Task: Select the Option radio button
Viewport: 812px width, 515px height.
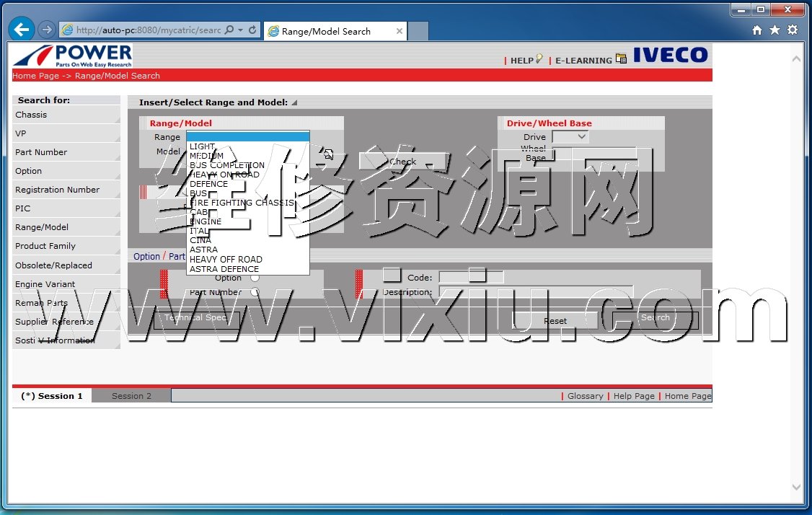Action: tap(255, 278)
